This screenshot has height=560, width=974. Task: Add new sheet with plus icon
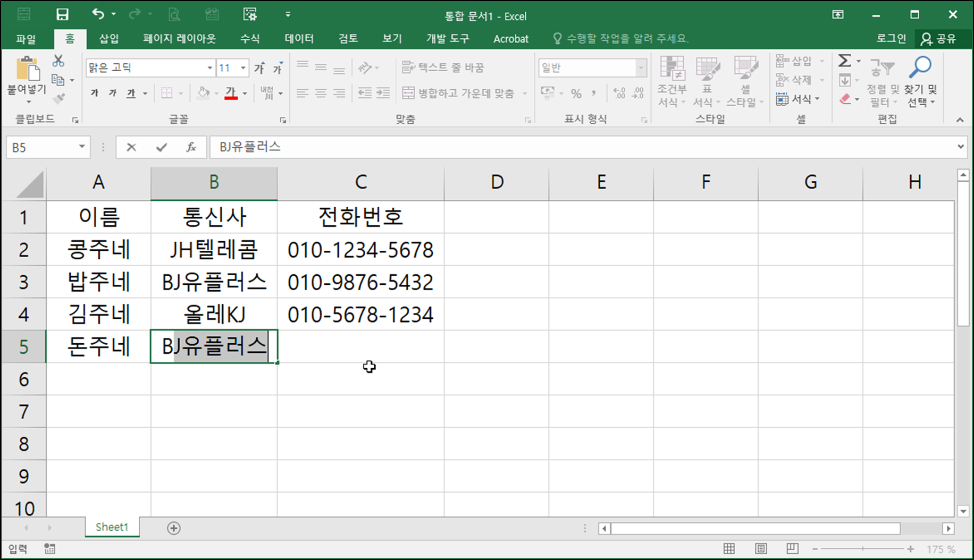pyautogui.click(x=174, y=528)
